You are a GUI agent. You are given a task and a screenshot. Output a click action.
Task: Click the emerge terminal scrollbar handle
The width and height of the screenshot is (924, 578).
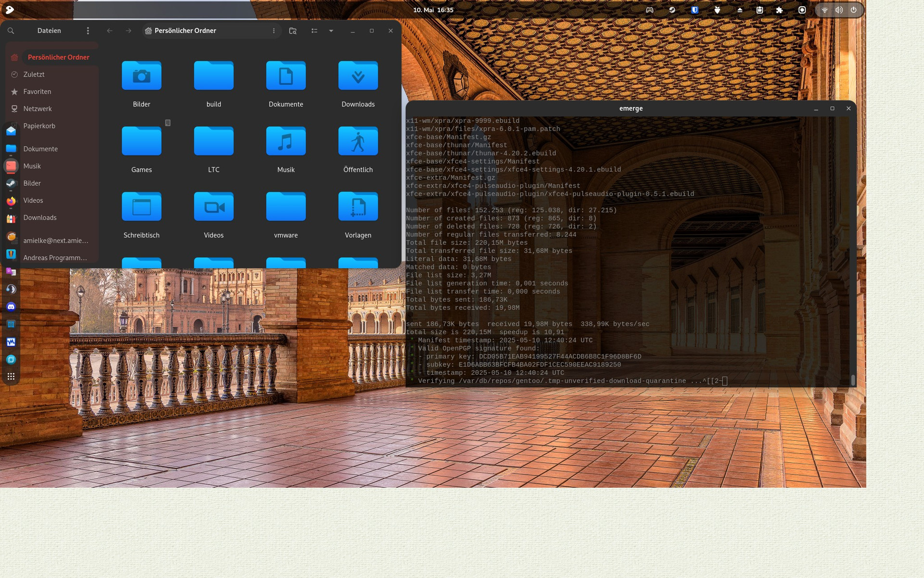click(x=853, y=380)
